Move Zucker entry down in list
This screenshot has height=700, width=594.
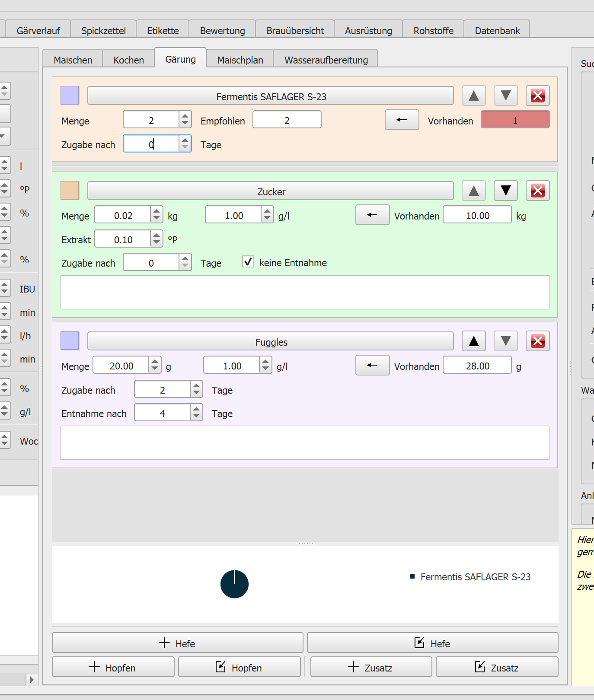click(x=505, y=191)
